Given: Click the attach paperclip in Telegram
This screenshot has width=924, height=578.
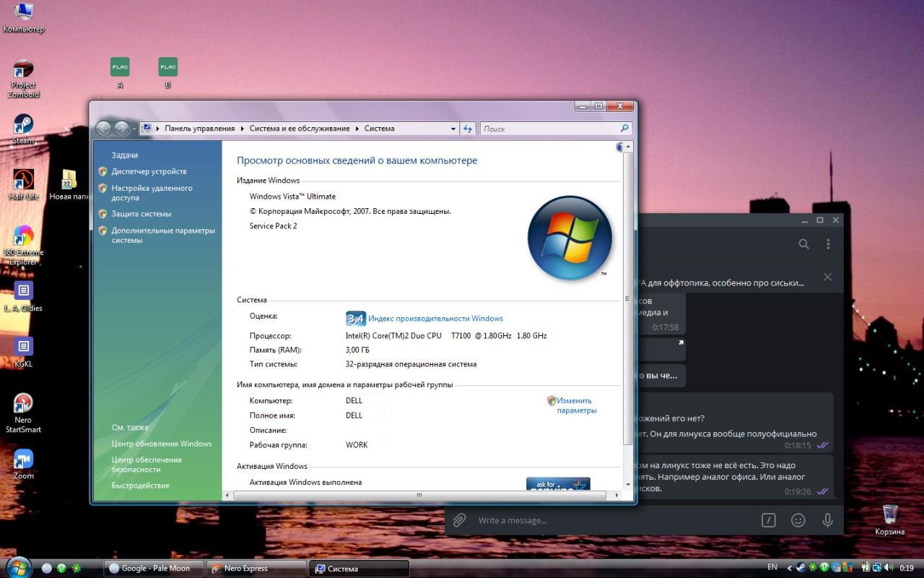Looking at the screenshot, I should tap(458, 520).
